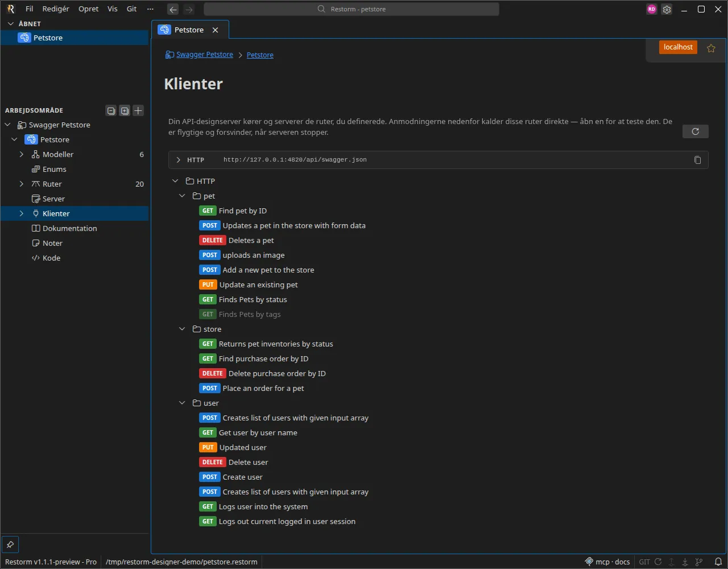Click the Restorm logo in the title bar
This screenshot has height=569, width=728.
click(x=11, y=9)
